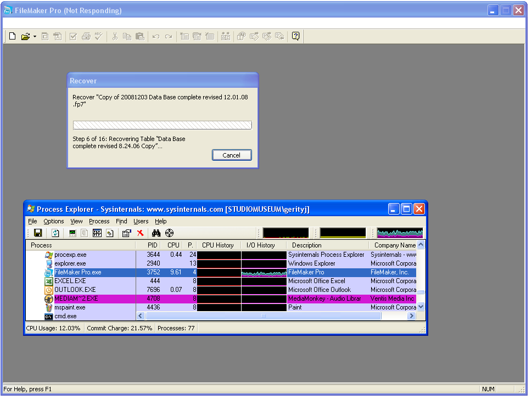Sort by the Company Name column header

393,245
